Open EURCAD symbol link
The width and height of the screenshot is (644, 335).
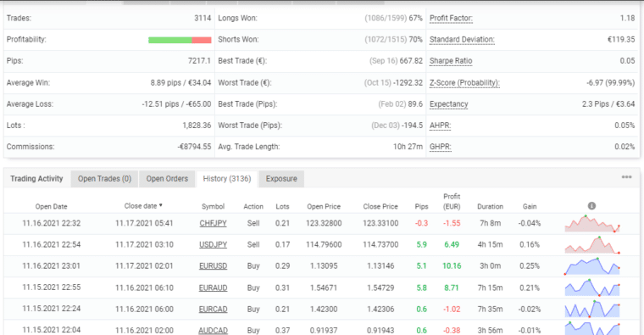(x=214, y=309)
